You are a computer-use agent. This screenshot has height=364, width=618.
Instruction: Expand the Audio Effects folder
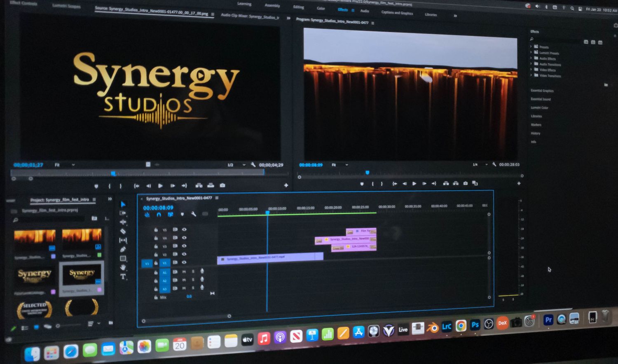(531, 58)
